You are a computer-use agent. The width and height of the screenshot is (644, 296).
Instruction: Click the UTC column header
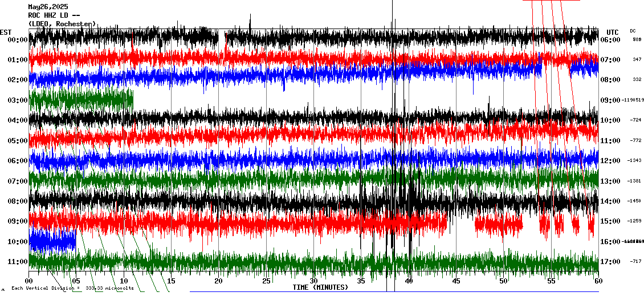612,32
